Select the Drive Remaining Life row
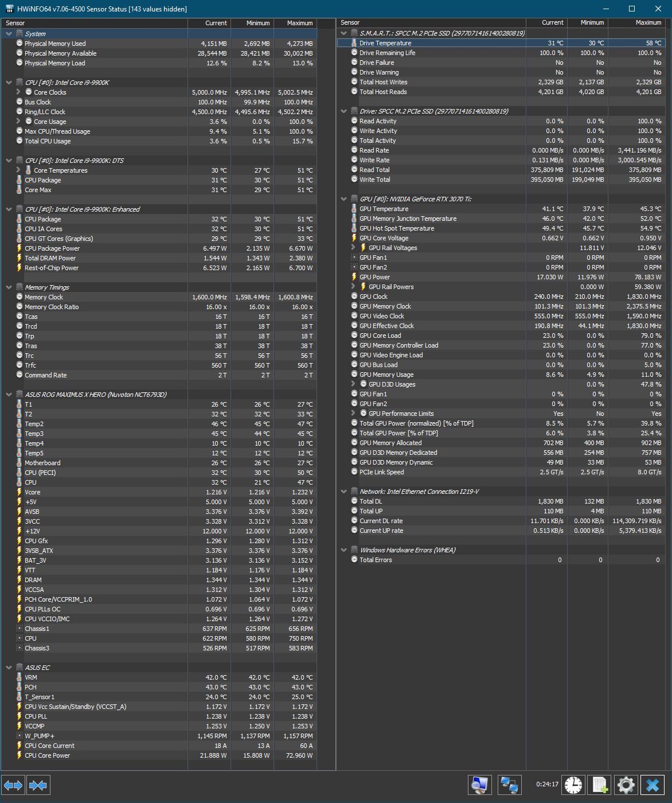 tap(501, 53)
